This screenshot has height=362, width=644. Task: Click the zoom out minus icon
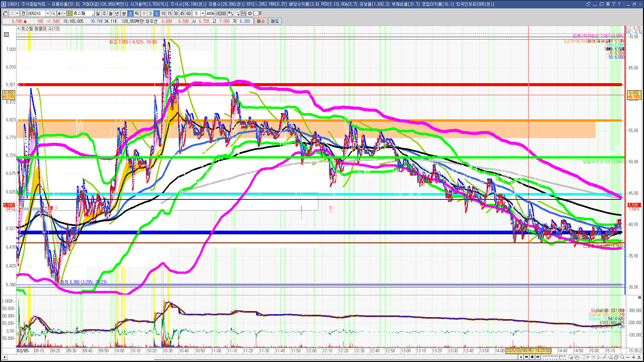pos(628,357)
